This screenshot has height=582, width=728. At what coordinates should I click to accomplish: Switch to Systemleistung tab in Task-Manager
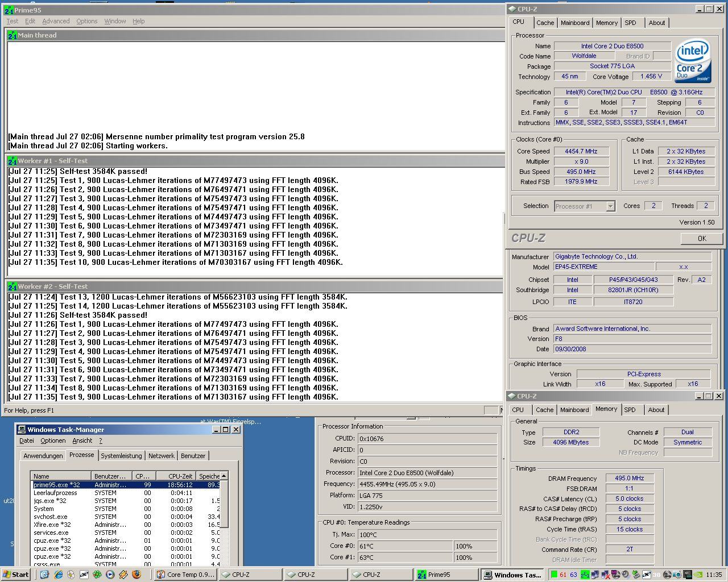click(x=121, y=456)
